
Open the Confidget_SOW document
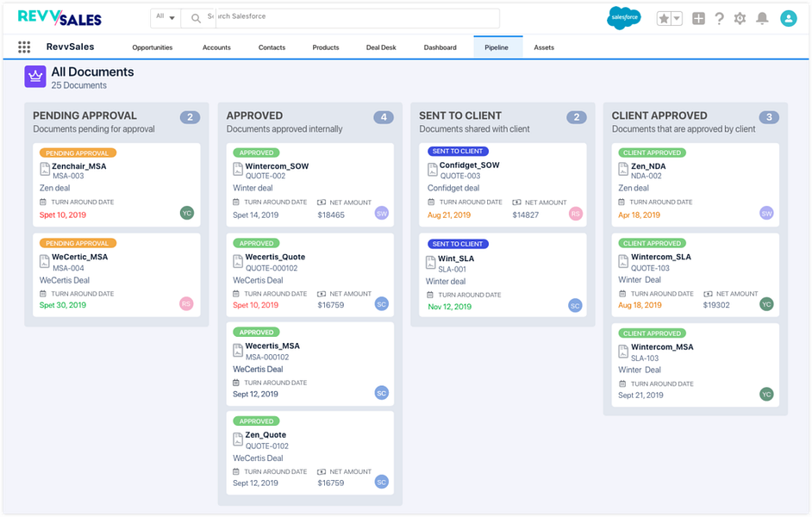pos(469,165)
